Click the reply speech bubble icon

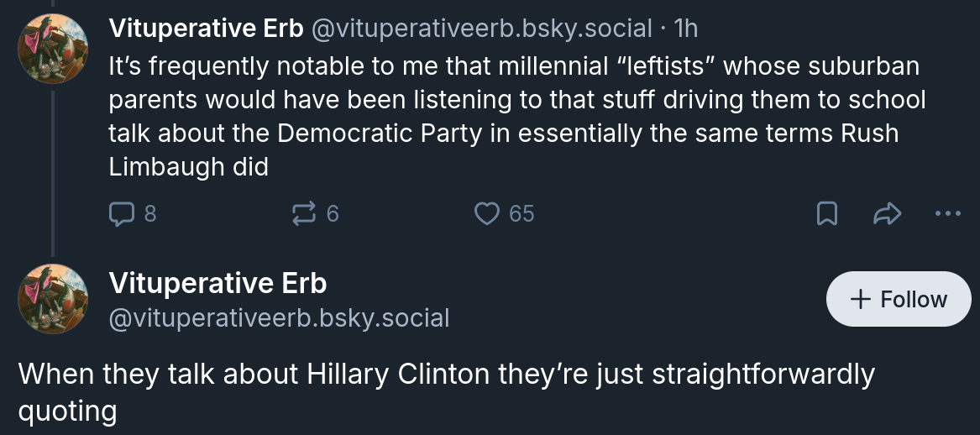pyautogui.click(x=122, y=214)
